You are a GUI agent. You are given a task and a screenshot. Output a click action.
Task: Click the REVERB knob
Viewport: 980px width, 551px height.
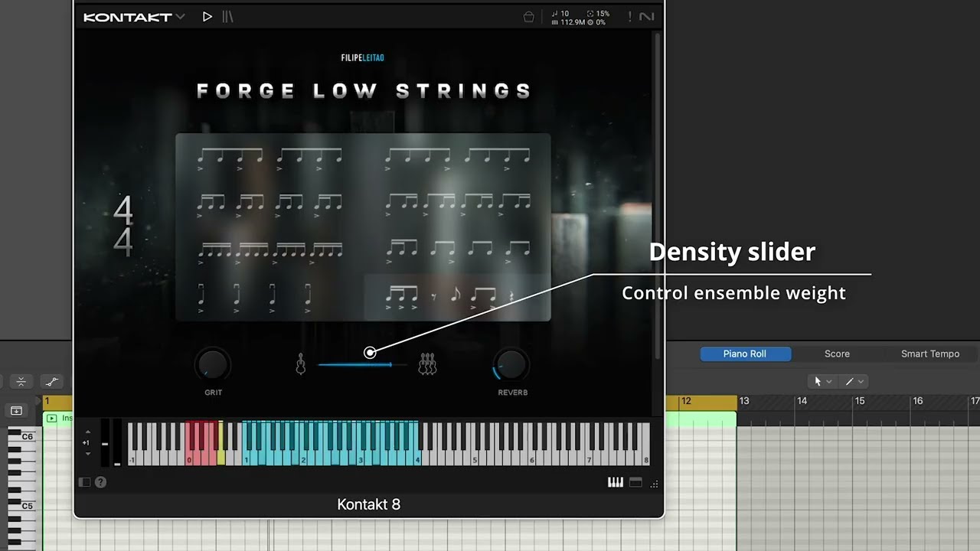pyautogui.click(x=511, y=365)
